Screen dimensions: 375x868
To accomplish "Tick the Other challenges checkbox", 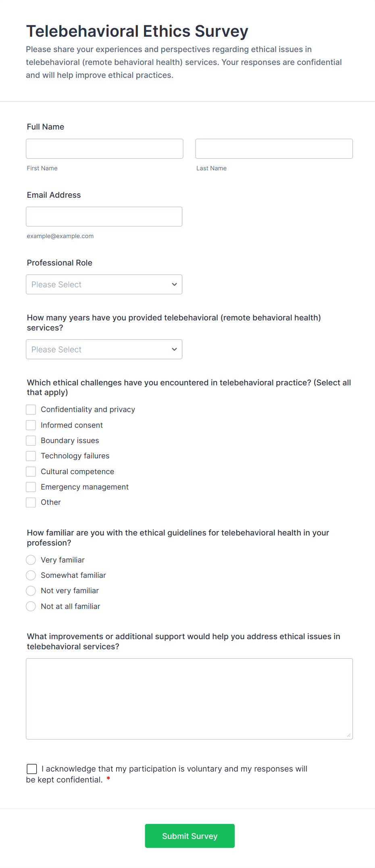I will point(31,502).
